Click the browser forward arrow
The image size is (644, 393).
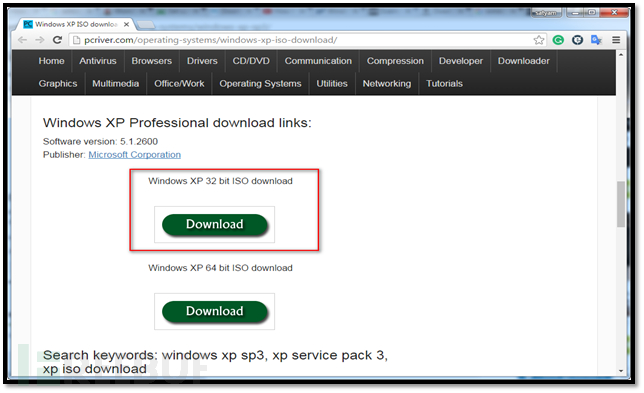click(x=40, y=40)
